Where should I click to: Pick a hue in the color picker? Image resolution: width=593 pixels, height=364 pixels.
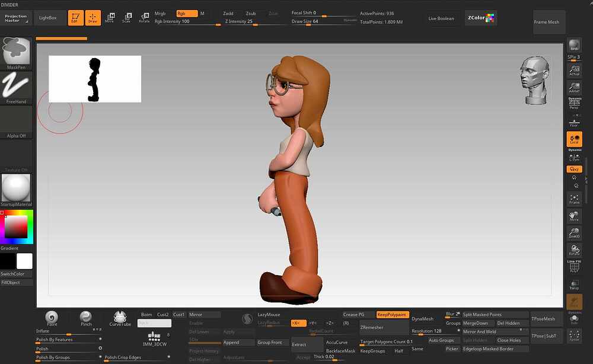17,227
